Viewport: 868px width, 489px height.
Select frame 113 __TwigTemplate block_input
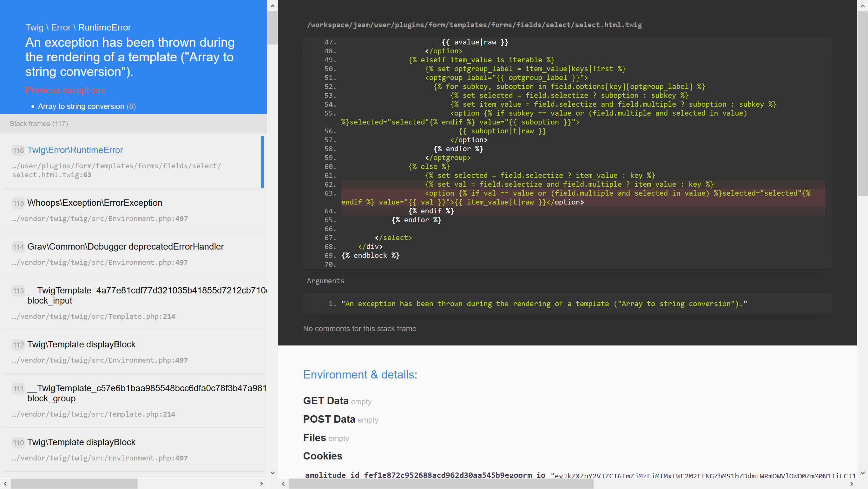tap(134, 303)
